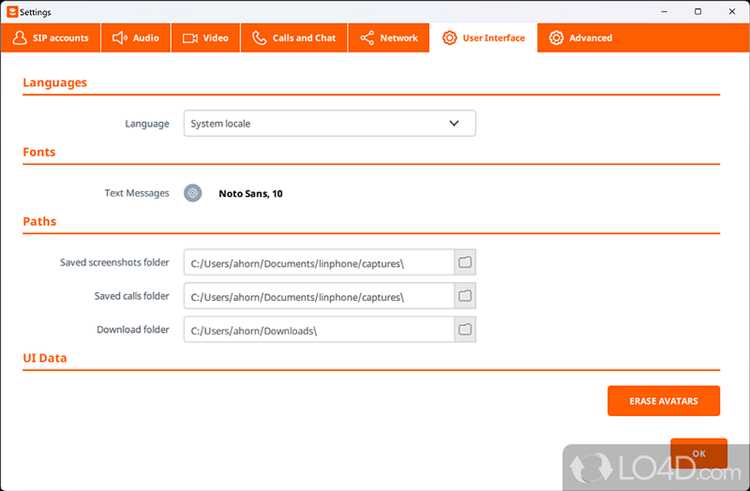Image resolution: width=750 pixels, height=491 pixels.
Task: Click the Fonts section heading
Action: [x=39, y=152]
